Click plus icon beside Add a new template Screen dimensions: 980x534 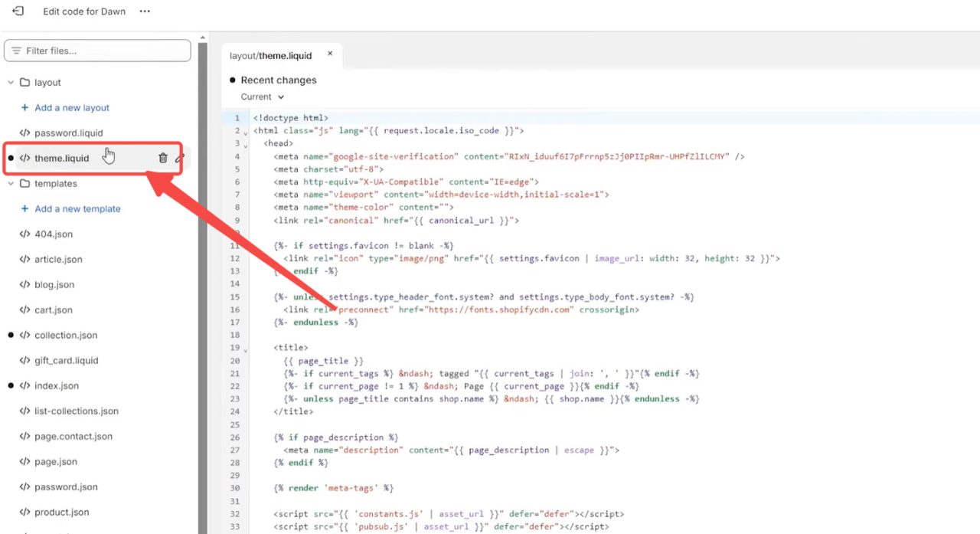[x=24, y=208]
